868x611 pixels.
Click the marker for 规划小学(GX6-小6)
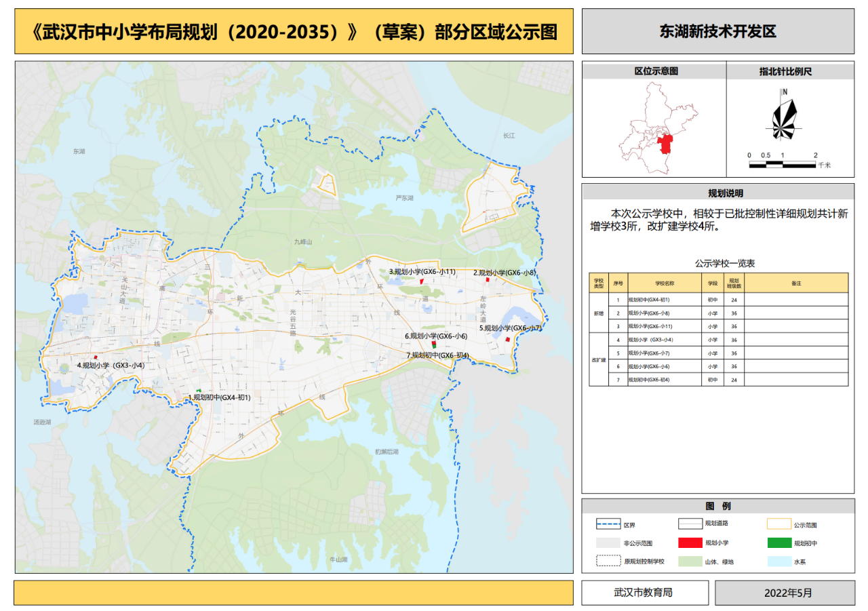[x=434, y=344]
